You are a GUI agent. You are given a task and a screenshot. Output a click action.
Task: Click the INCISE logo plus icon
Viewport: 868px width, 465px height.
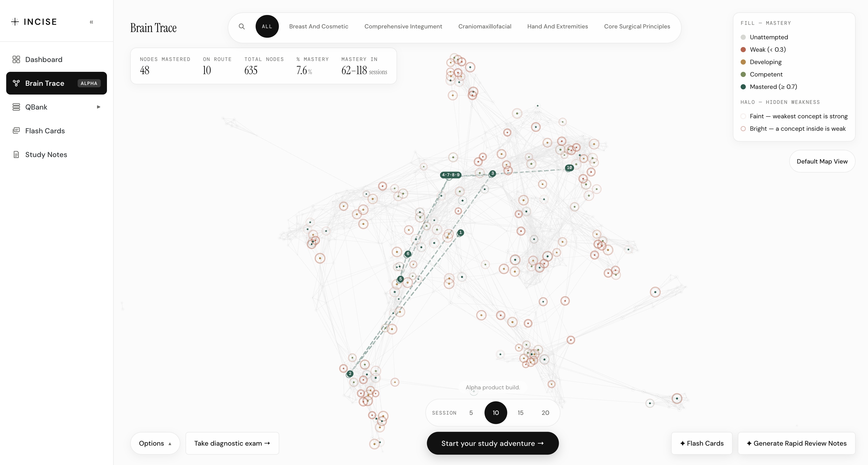pyautogui.click(x=15, y=22)
